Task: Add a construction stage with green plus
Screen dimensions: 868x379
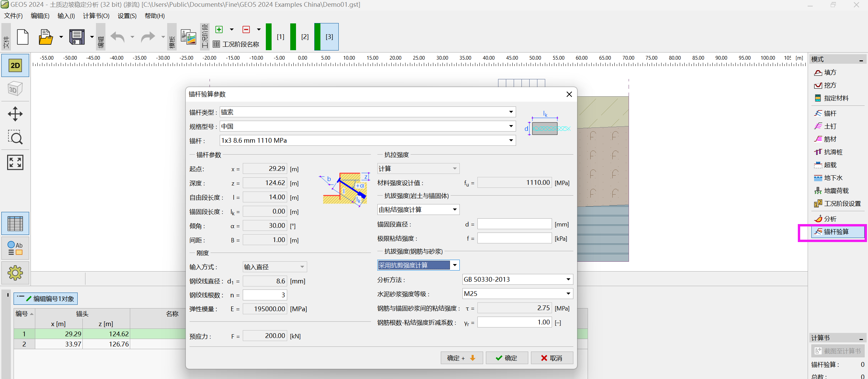Action: coord(219,29)
